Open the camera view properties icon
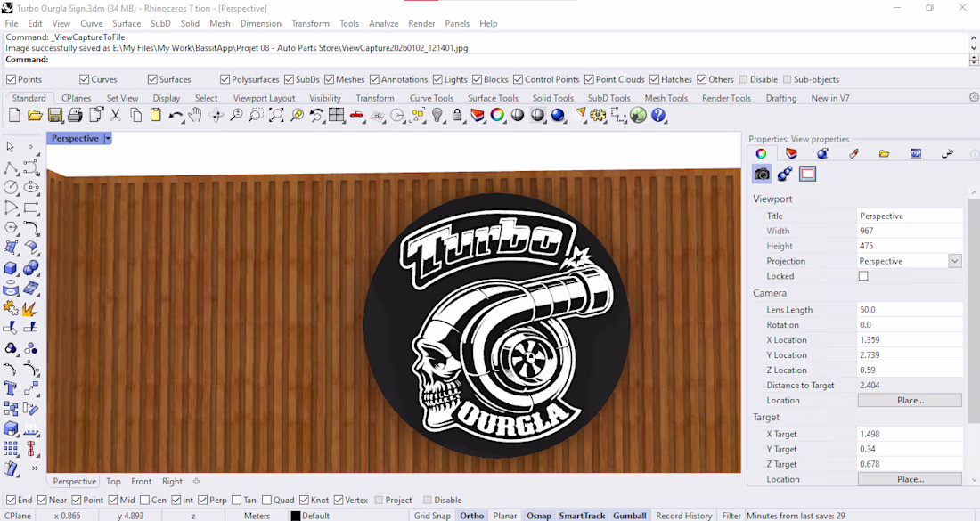Image resolution: width=980 pixels, height=521 pixels. [x=762, y=174]
